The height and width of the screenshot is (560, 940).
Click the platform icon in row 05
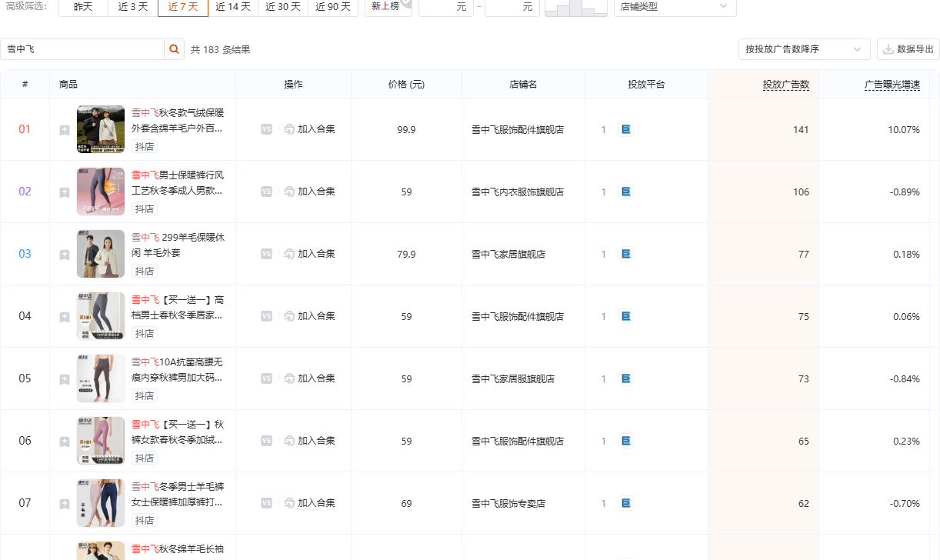(626, 378)
